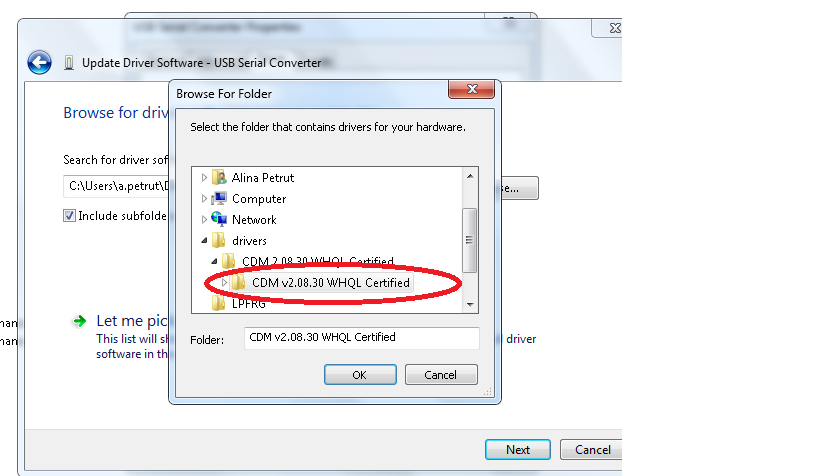
Task: Collapse the drivers folder node
Action: 204,240
